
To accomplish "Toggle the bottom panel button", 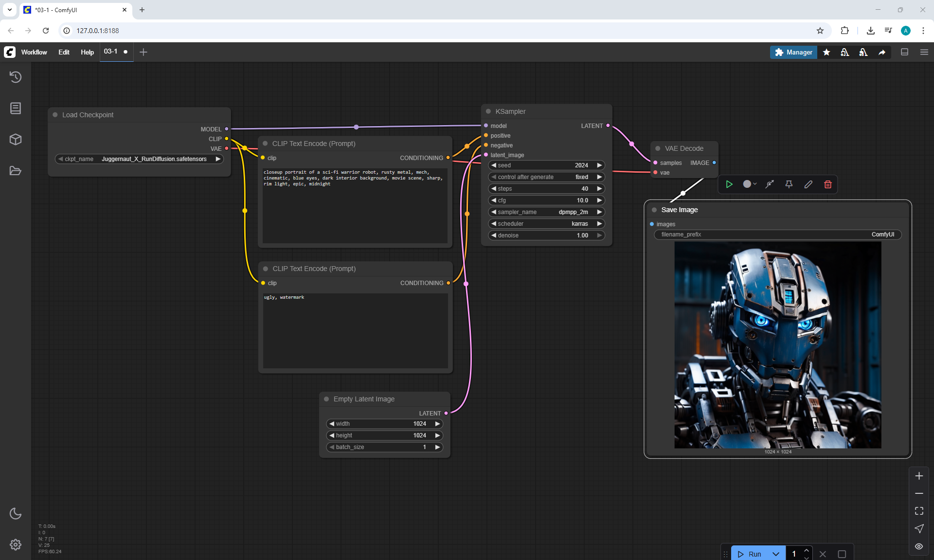I will [x=904, y=52].
